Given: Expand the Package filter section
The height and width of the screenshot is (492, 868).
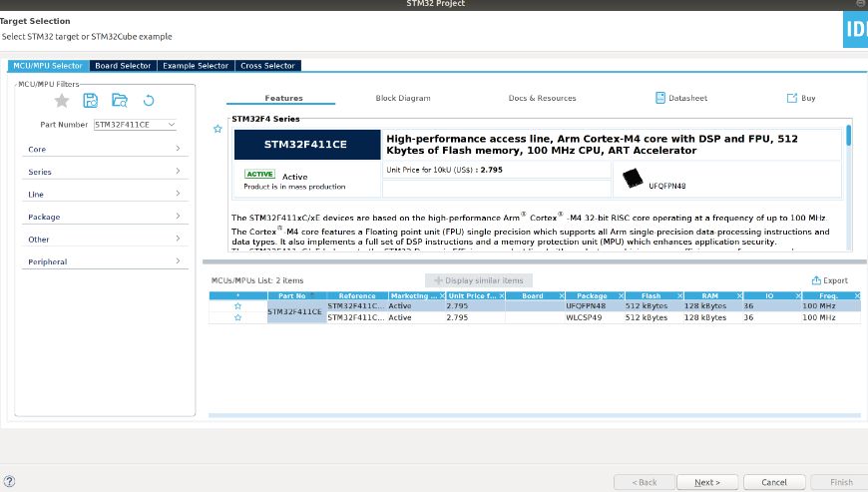Looking at the screenshot, I should 105,217.
